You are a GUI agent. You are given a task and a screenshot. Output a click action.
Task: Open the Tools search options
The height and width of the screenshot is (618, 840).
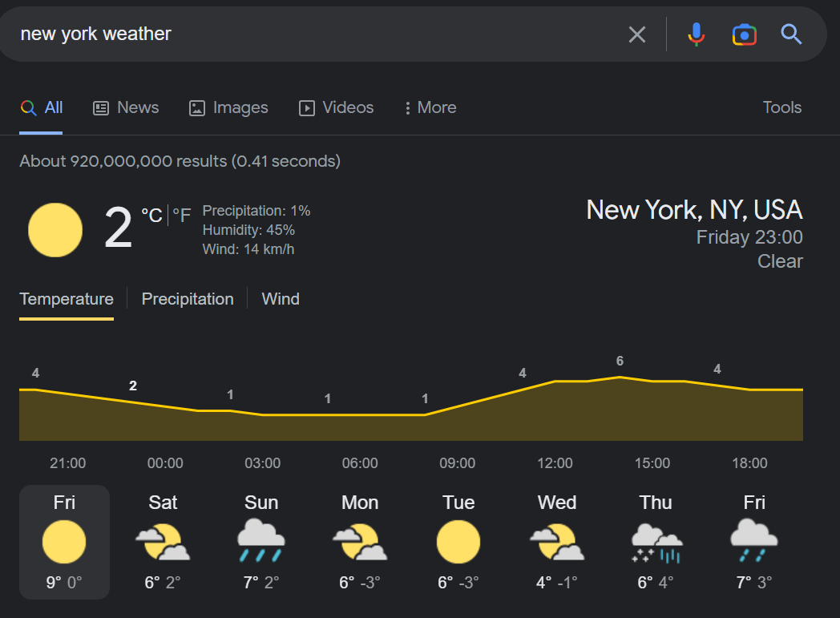click(781, 107)
